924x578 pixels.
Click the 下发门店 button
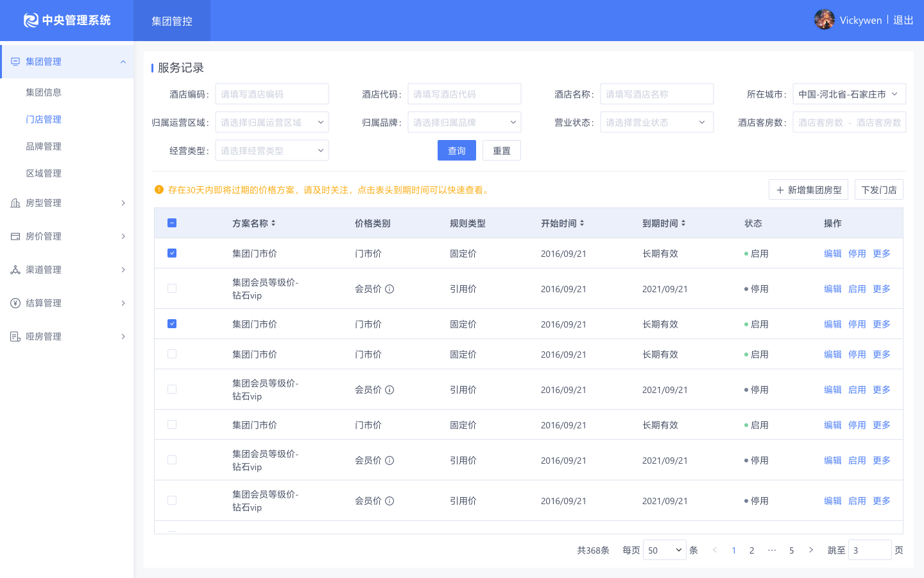879,189
